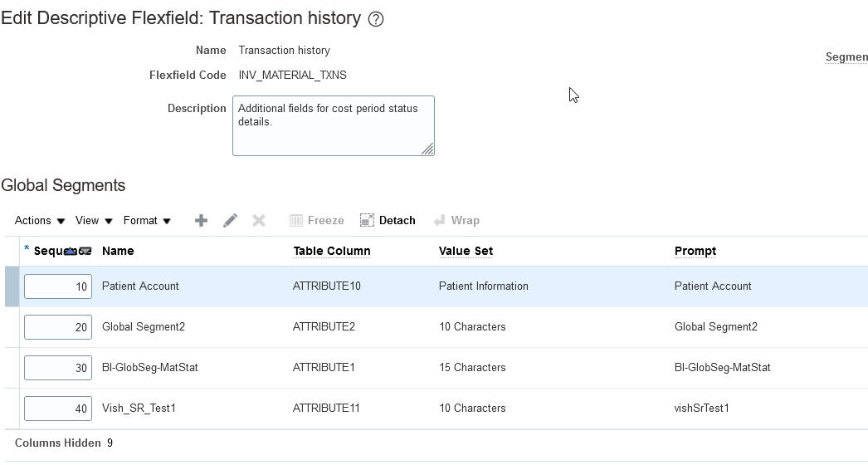Click the X icon to delete the segment
This screenshot has height=465, width=868.
[259, 220]
